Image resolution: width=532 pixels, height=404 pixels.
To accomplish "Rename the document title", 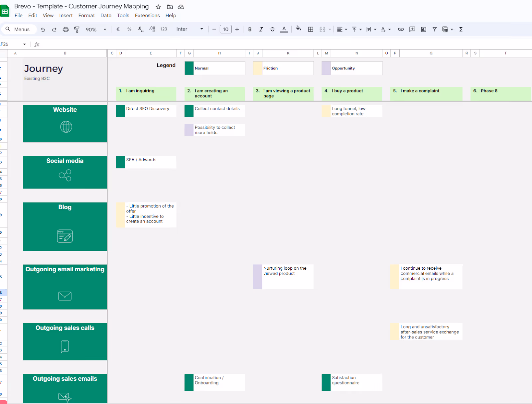I will [81, 6].
